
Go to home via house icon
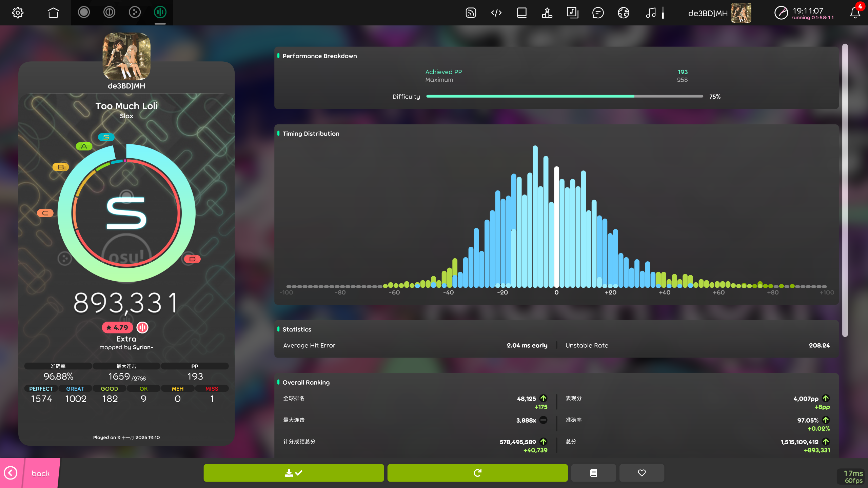[x=53, y=13]
